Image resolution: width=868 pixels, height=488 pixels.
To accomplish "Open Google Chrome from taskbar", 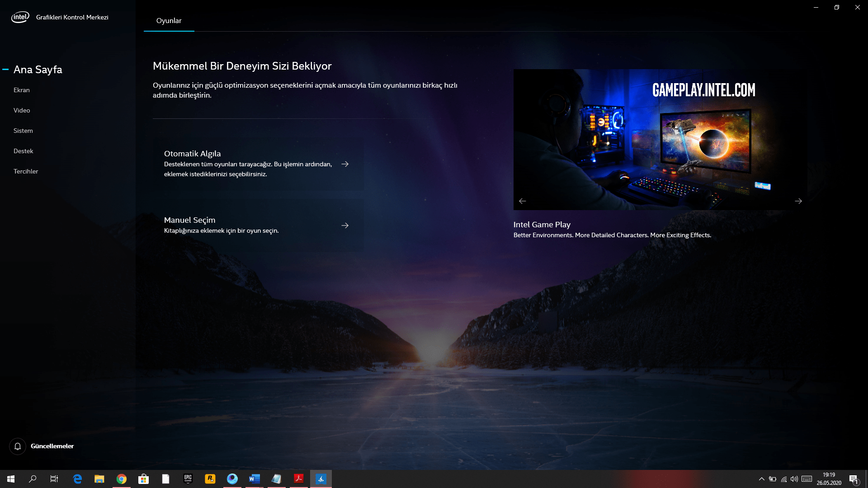I will (x=122, y=479).
